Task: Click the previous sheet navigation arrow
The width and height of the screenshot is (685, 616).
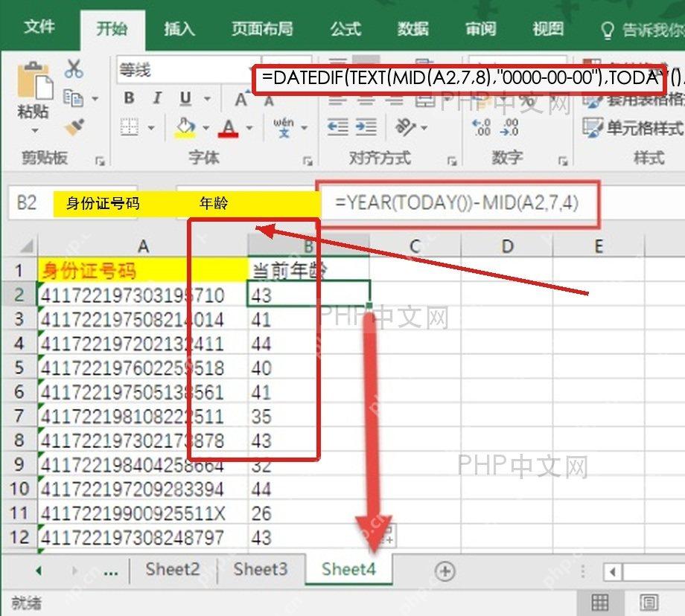Action: click(x=39, y=570)
